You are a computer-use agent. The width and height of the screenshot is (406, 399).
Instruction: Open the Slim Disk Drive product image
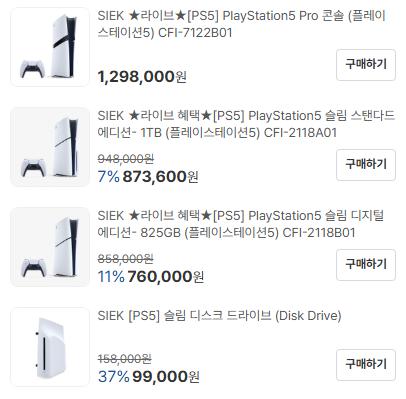50,347
